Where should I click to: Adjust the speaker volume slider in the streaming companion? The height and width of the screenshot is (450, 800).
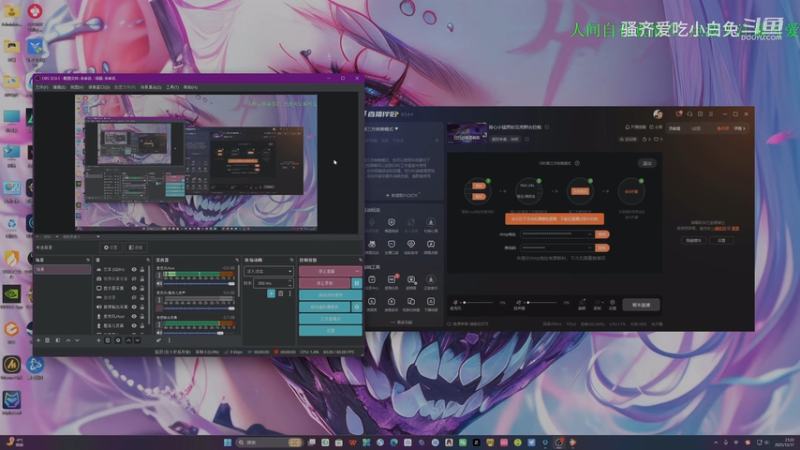click(x=542, y=303)
